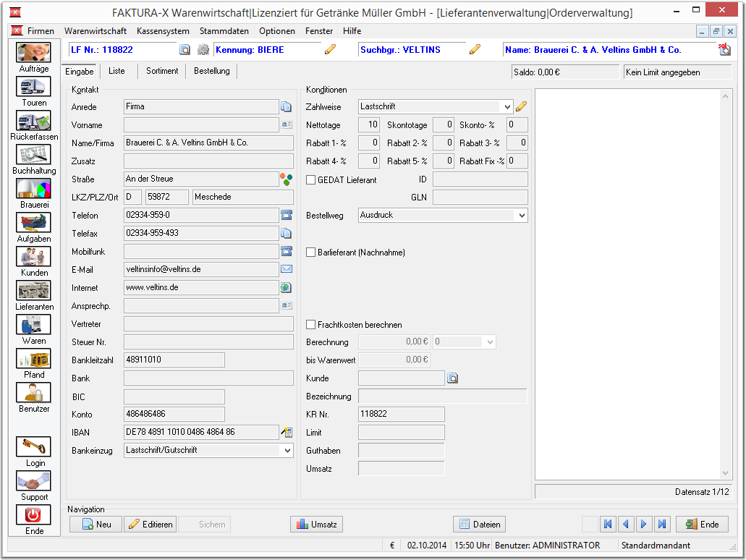Open the Buchhaltung module

click(33, 155)
